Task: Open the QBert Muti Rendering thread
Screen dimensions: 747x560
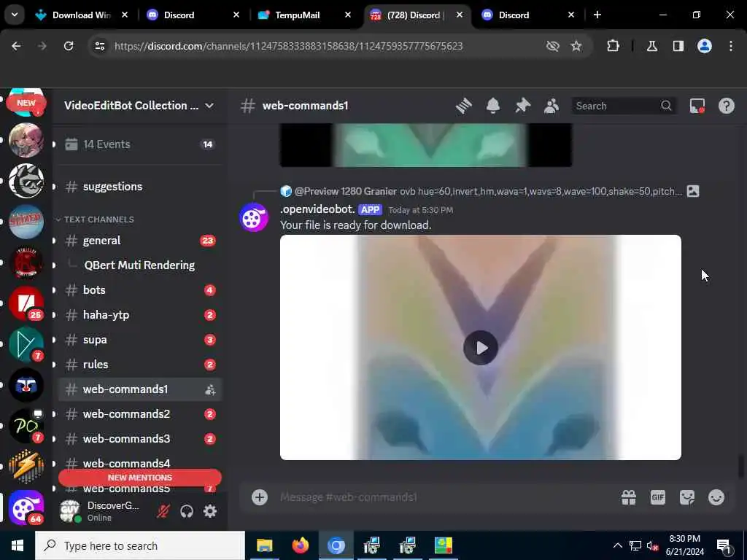Action: click(139, 265)
